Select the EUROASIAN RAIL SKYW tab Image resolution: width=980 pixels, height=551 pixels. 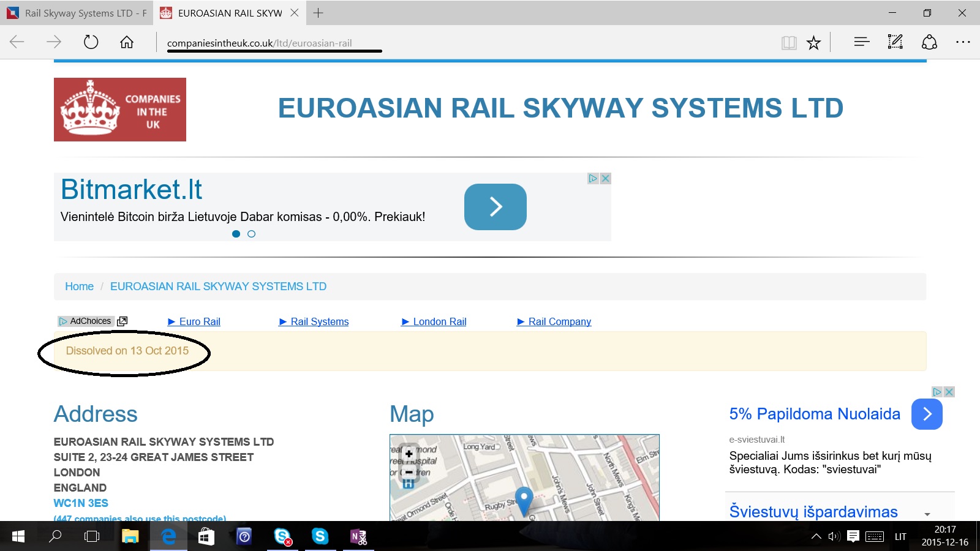[230, 13]
